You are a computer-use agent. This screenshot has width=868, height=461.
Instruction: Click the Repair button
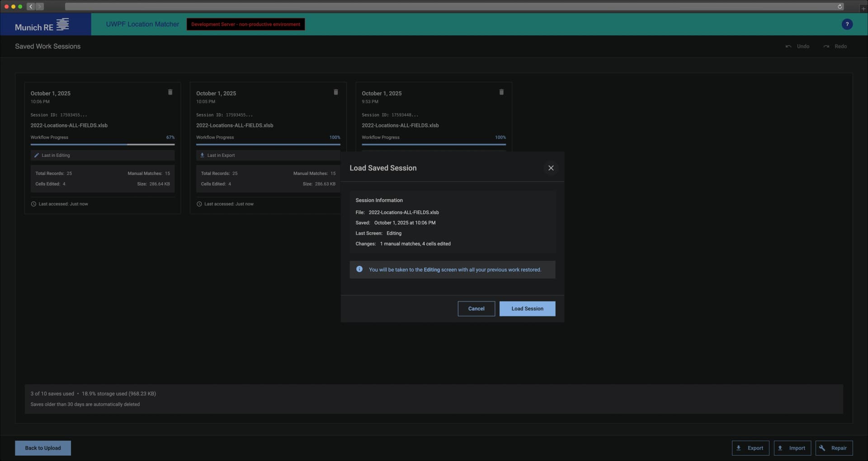click(x=834, y=448)
